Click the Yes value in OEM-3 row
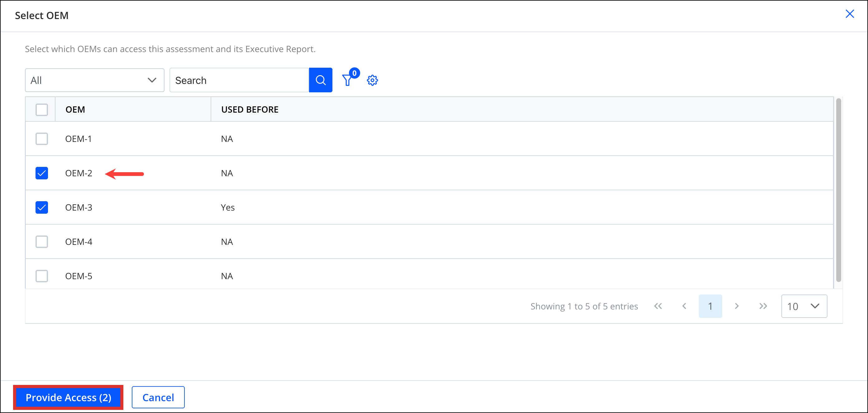The width and height of the screenshot is (868, 413). [x=227, y=207]
